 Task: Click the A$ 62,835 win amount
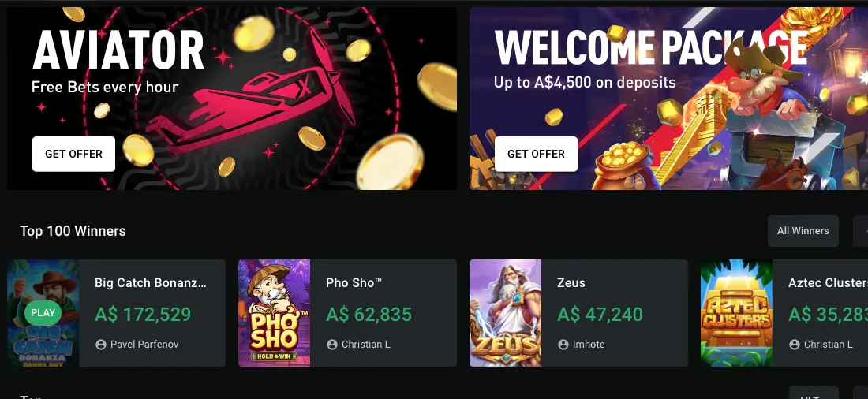369,315
